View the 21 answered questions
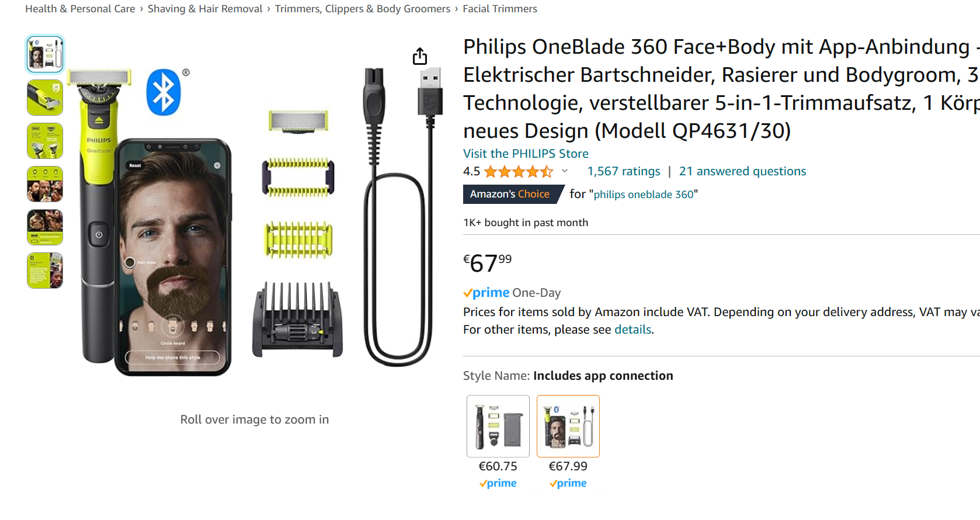The width and height of the screenshot is (980, 520). click(x=742, y=171)
